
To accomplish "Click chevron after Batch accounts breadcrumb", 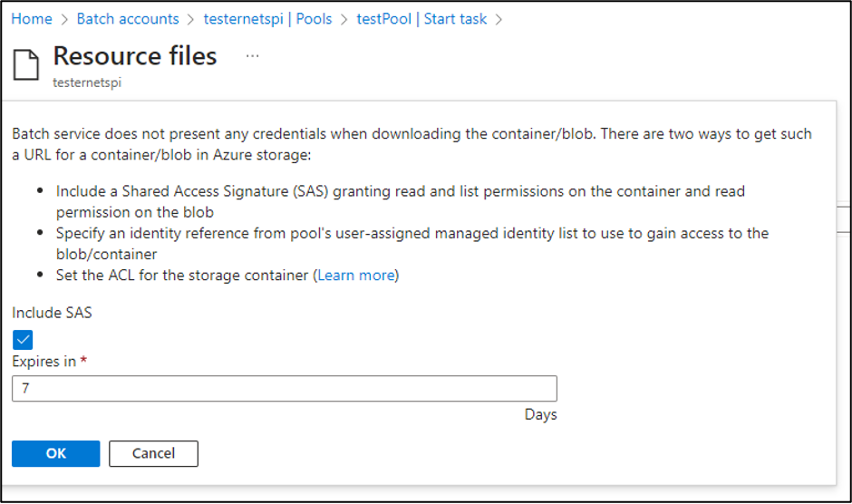I will coord(190,20).
